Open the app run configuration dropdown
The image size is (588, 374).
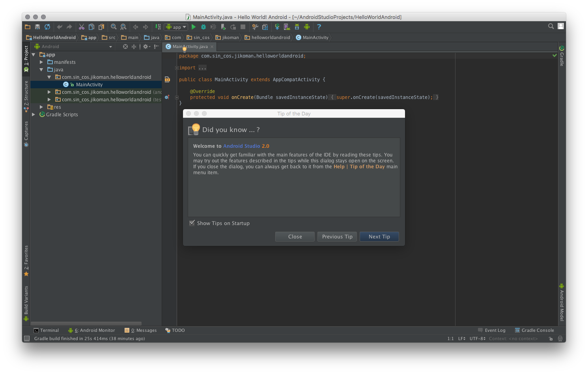point(176,27)
